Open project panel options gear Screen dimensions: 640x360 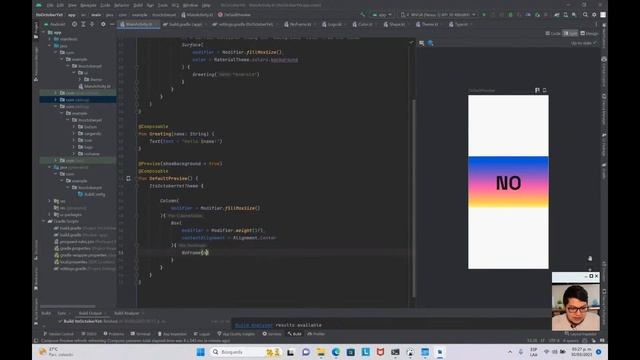click(103, 24)
